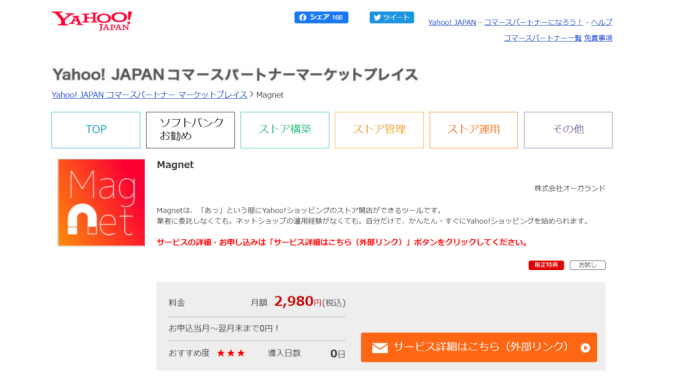Open the ストア運用 tab

pos(473,130)
